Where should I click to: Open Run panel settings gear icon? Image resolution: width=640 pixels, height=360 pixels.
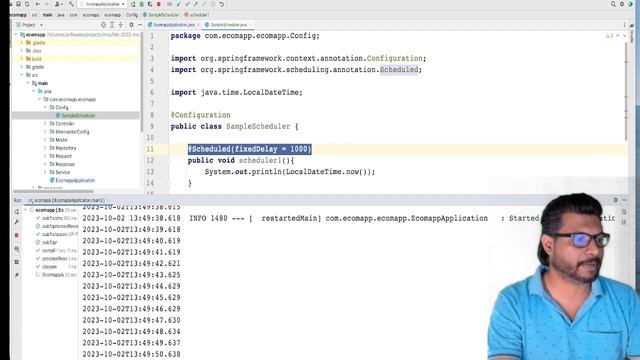[x=616, y=200]
